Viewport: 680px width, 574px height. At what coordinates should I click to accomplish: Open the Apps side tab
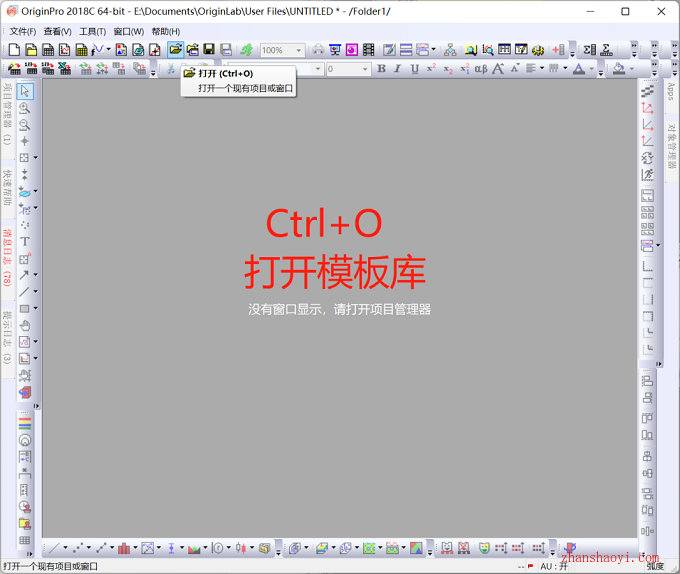pyautogui.click(x=670, y=91)
